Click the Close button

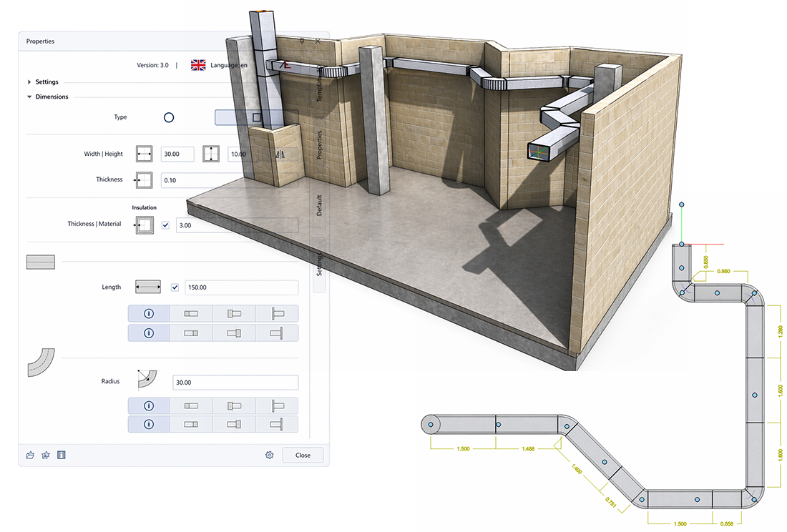[303, 455]
